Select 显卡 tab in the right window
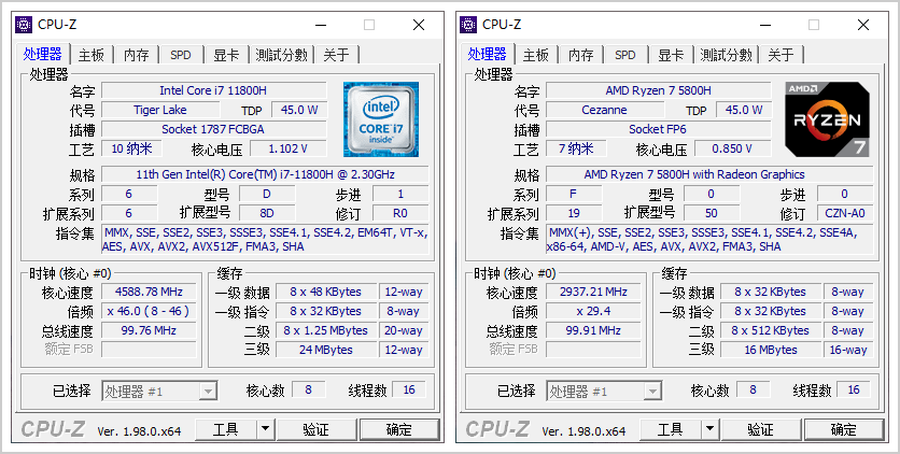Viewport: 900px width, 454px height. (670, 55)
